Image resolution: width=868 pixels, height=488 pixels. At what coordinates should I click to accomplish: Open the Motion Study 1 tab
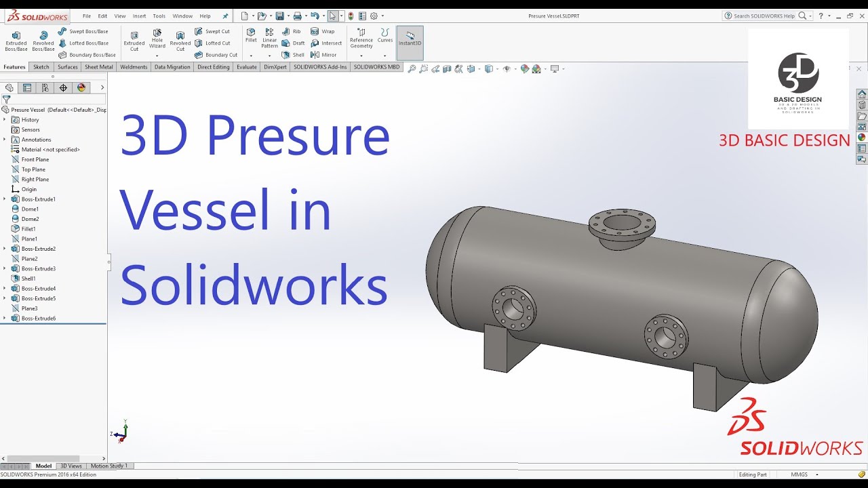click(109, 466)
